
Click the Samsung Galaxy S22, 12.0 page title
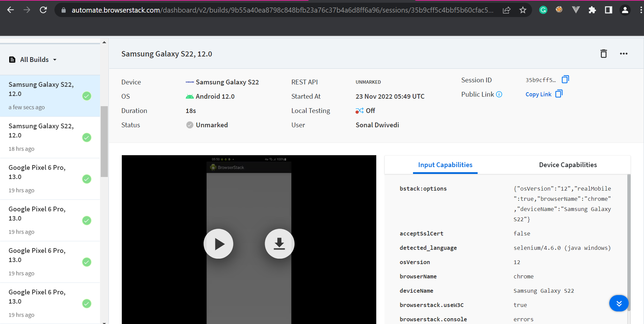(167, 54)
